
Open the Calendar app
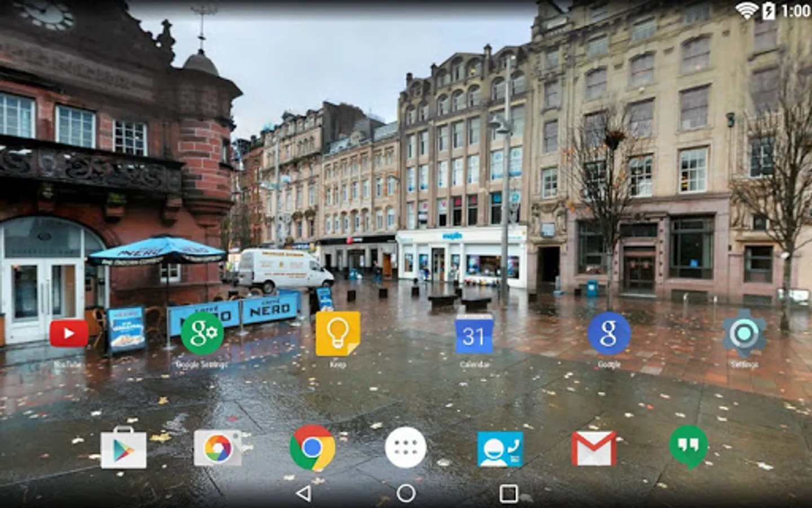(474, 334)
